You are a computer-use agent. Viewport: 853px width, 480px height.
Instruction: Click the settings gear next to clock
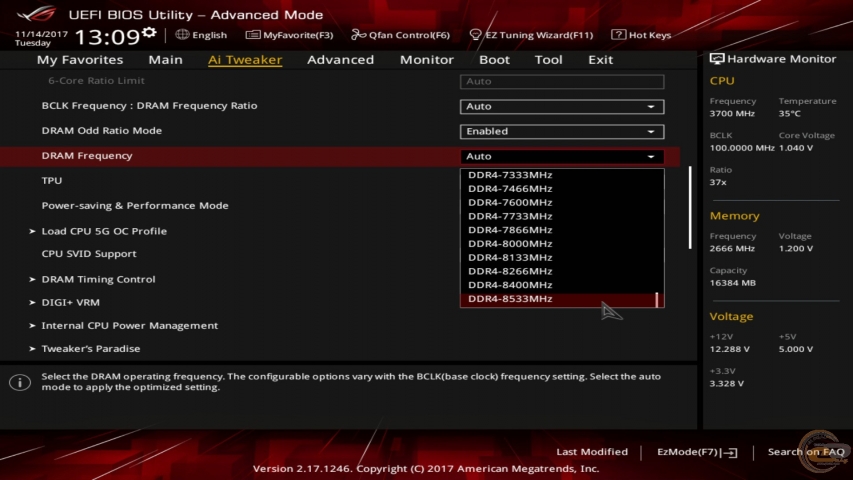tap(149, 33)
